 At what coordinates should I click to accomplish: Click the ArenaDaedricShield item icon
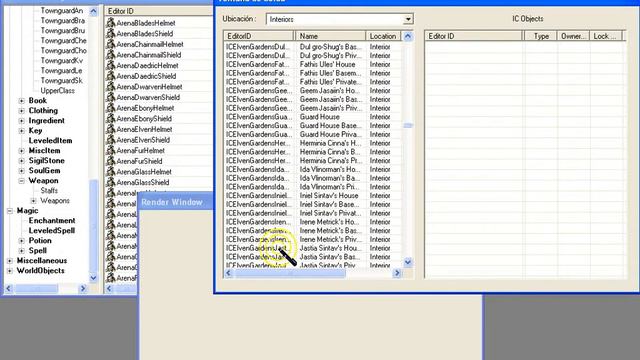click(111, 76)
